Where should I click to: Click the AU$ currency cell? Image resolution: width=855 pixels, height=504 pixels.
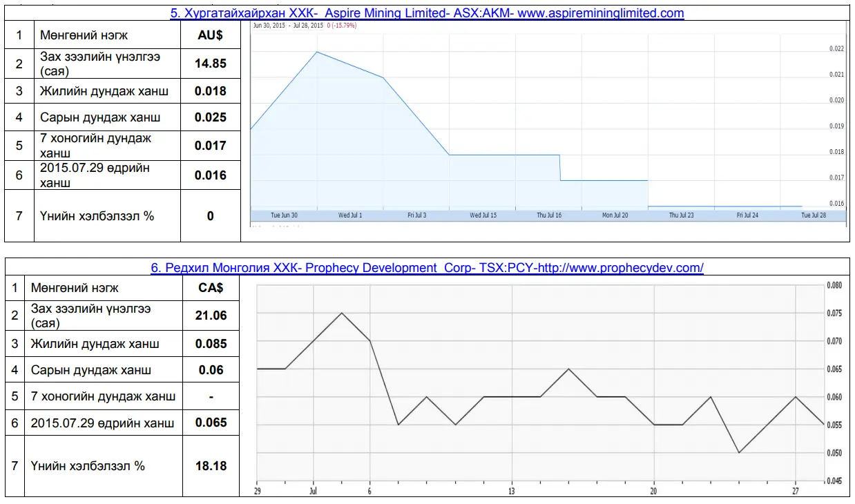210,35
